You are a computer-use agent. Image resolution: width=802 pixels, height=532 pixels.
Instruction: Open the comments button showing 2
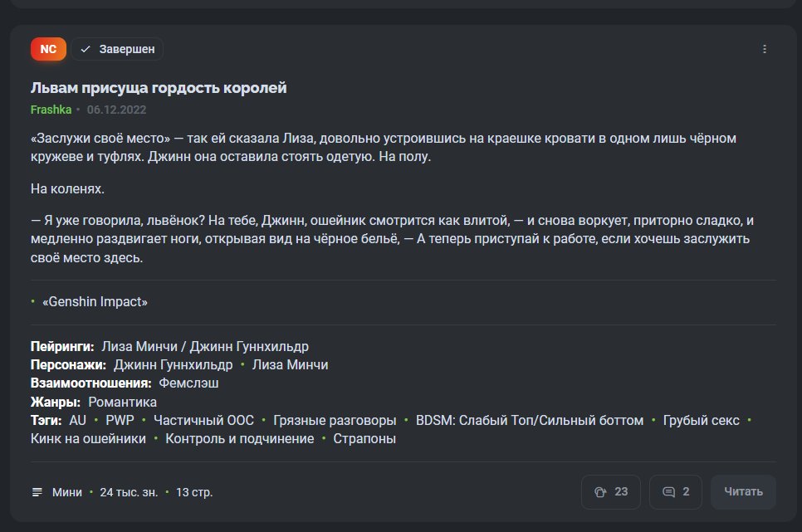point(675,491)
